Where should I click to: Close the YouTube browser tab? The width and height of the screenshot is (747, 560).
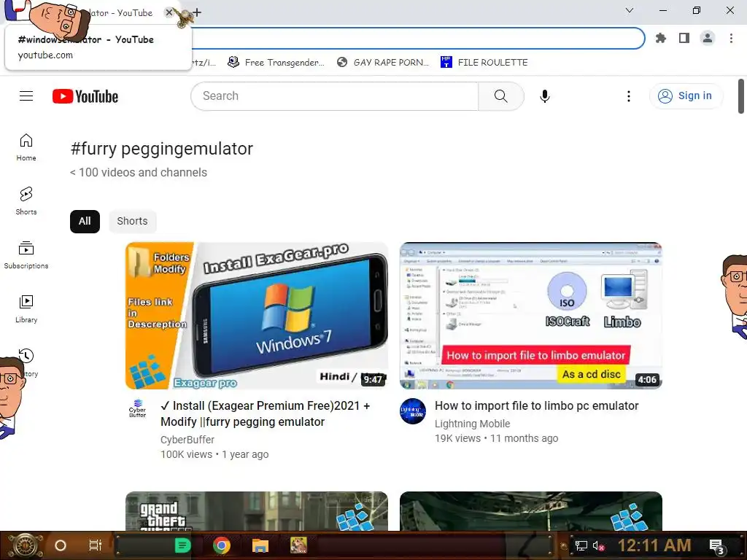pos(169,12)
